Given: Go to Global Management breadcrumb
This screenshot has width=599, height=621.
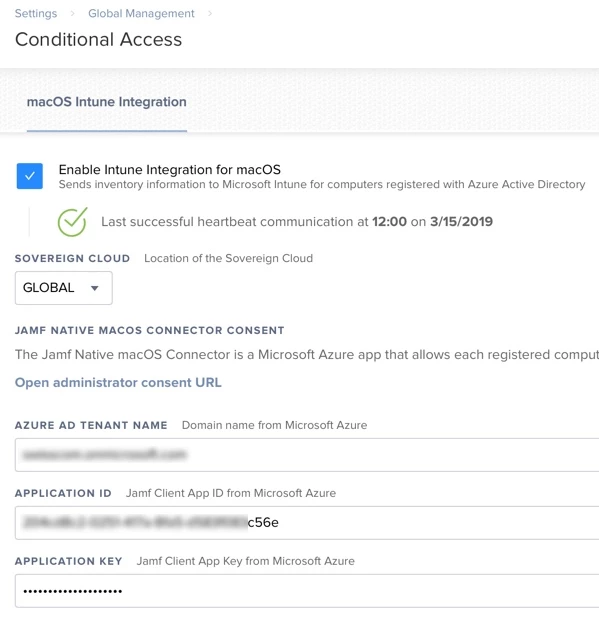Looking at the screenshot, I should [141, 13].
